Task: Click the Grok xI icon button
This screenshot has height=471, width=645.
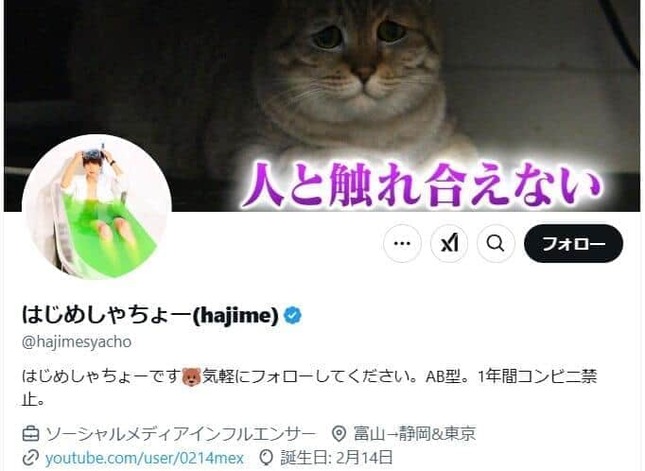Action: [449, 244]
